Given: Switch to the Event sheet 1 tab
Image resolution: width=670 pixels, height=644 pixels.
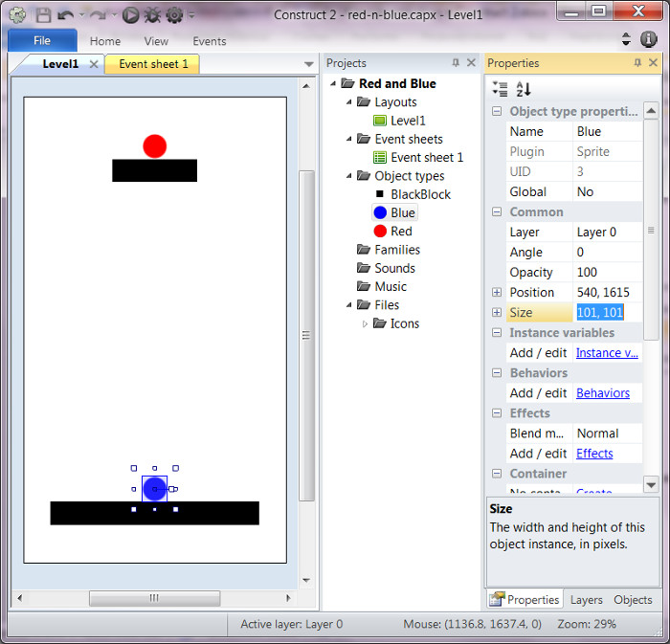Looking at the screenshot, I should 152,64.
